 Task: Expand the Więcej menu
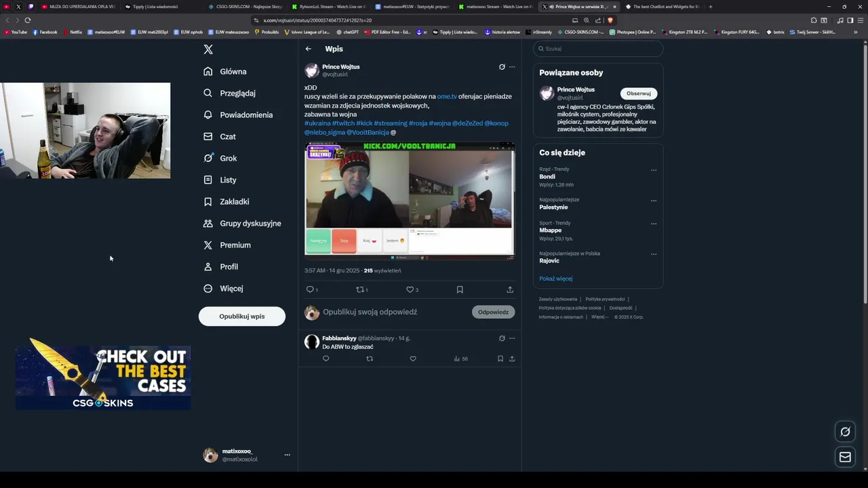(x=223, y=288)
